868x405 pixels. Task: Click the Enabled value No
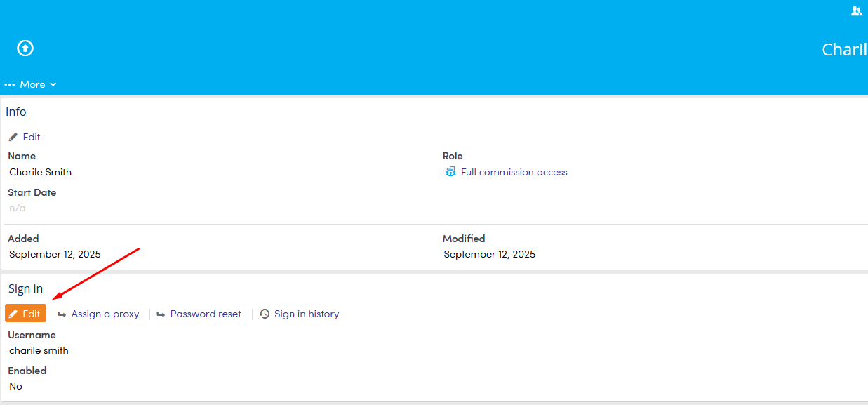tap(16, 386)
